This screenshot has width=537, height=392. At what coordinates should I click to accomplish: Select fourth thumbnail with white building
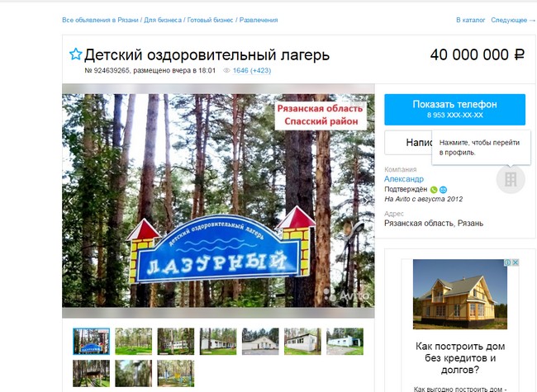pyautogui.click(x=218, y=342)
